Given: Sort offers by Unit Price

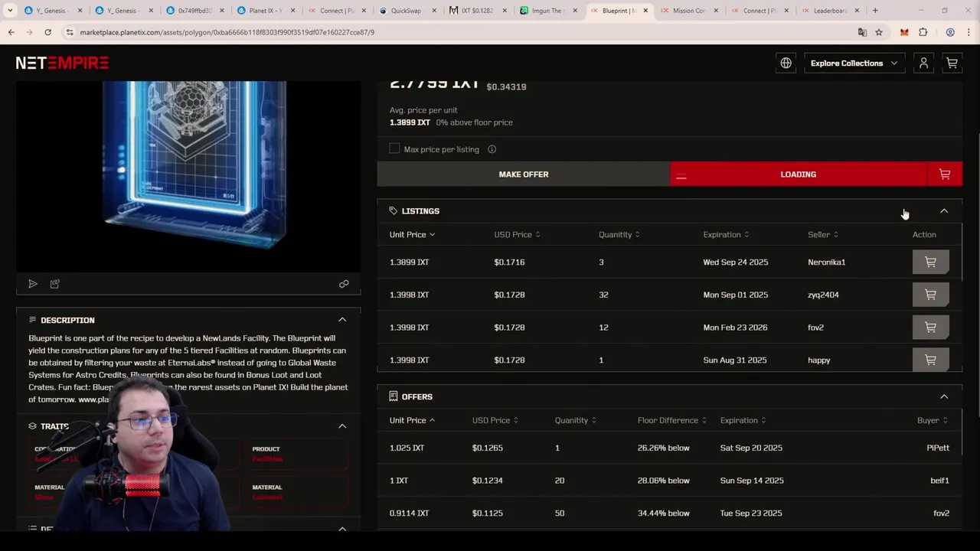Looking at the screenshot, I should [x=412, y=420].
